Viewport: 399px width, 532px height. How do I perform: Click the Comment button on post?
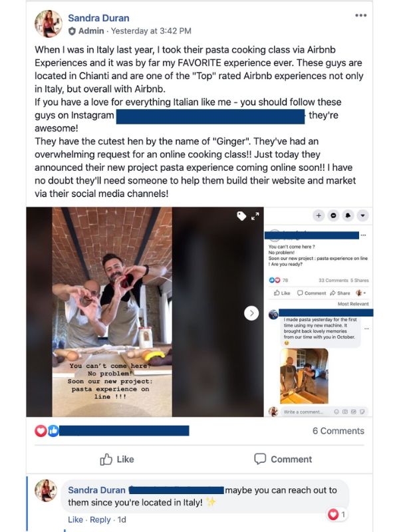[x=283, y=459]
